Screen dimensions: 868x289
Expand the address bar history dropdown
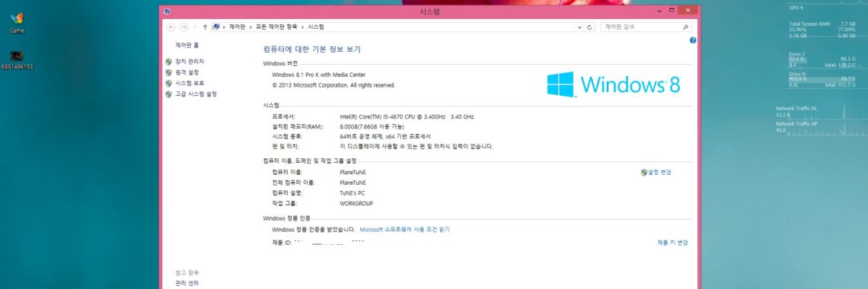click(x=579, y=27)
